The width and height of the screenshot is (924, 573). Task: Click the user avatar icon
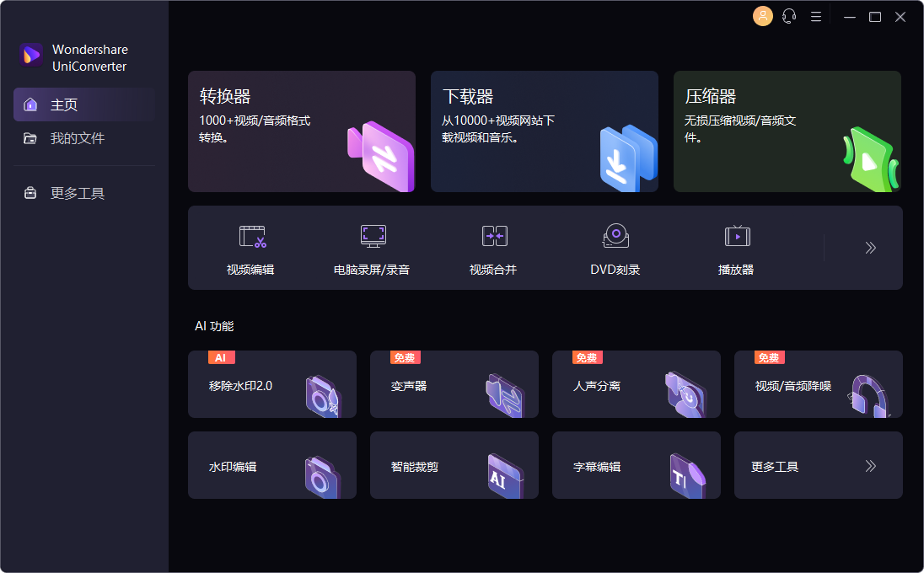pyautogui.click(x=763, y=16)
